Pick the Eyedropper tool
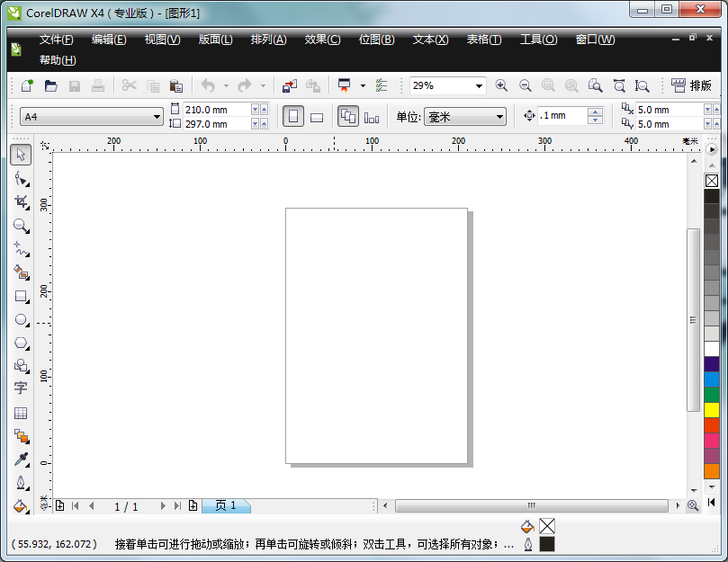Image resolution: width=728 pixels, height=562 pixels. click(21, 459)
